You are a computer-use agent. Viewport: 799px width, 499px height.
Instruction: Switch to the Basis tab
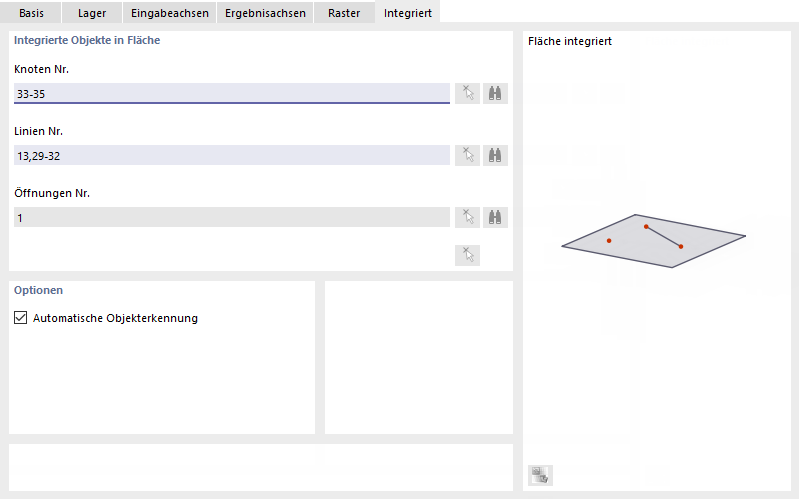pos(31,13)
